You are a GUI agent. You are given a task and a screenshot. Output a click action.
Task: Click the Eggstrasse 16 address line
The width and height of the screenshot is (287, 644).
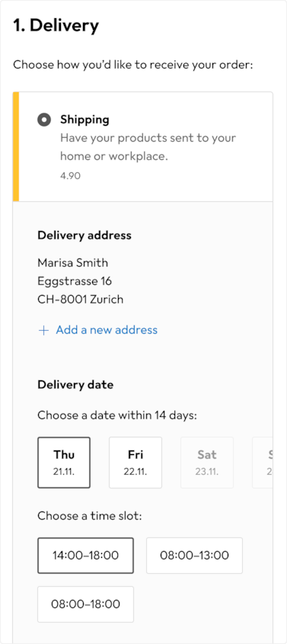(75, 281)
